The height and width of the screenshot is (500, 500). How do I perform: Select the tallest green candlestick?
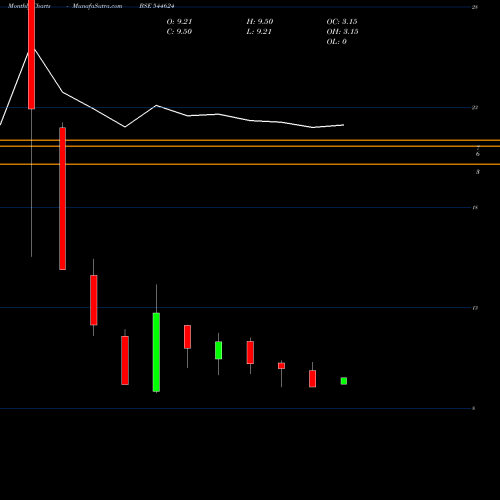(x=156, y=352)
